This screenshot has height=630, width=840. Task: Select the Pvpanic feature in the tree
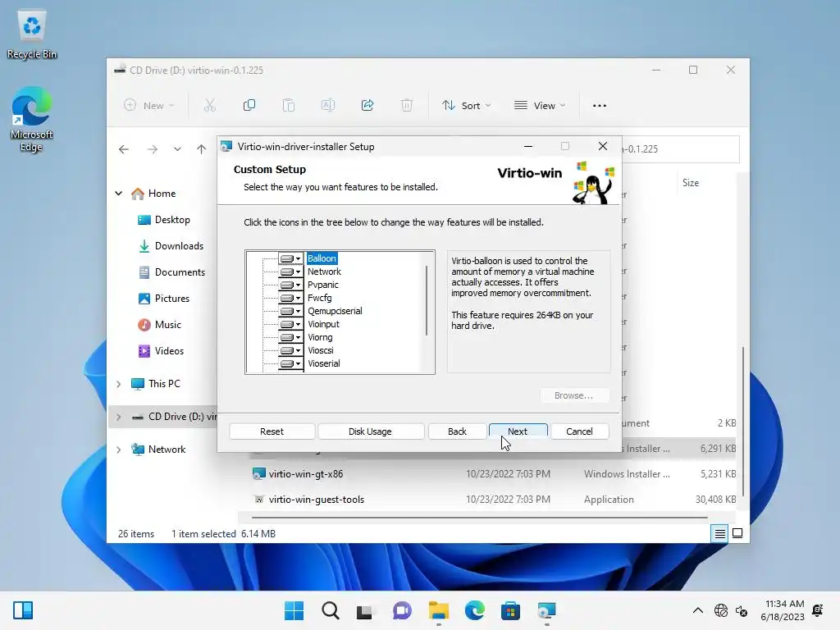pyautogui.click(x=322, y=285)
